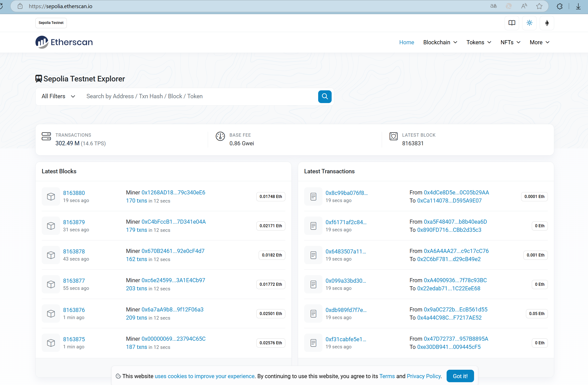Click the Sepolia Testnet badge

[x=51, y=23]
